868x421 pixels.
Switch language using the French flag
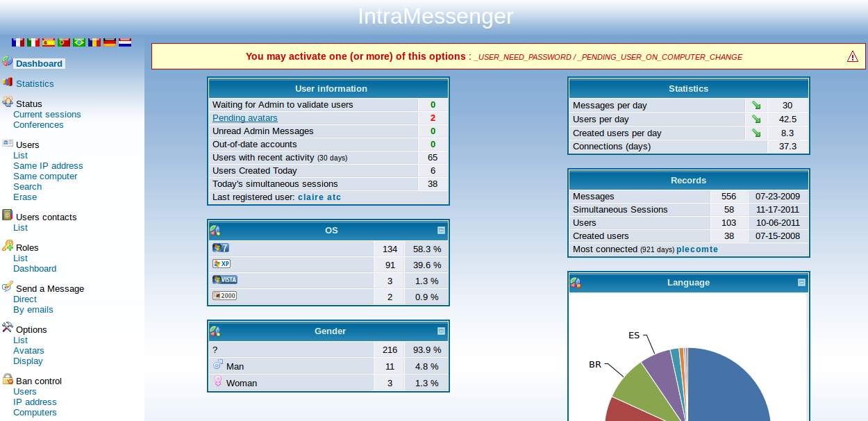point(18,42)
